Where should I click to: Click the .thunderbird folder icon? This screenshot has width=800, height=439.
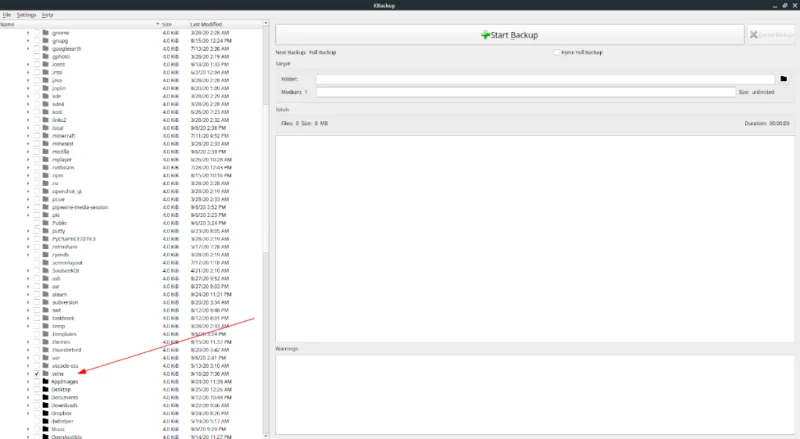45,350
